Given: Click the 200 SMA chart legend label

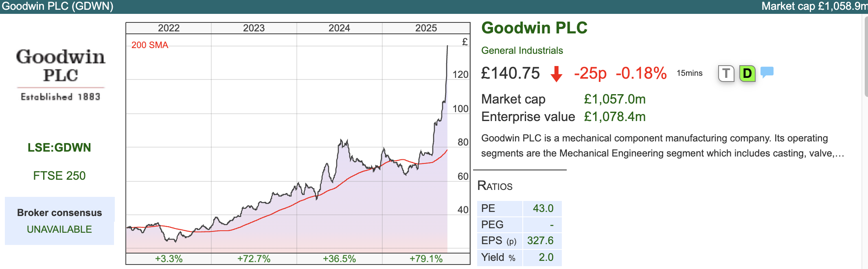Looking at the screenshot, I should click(149, 45).
